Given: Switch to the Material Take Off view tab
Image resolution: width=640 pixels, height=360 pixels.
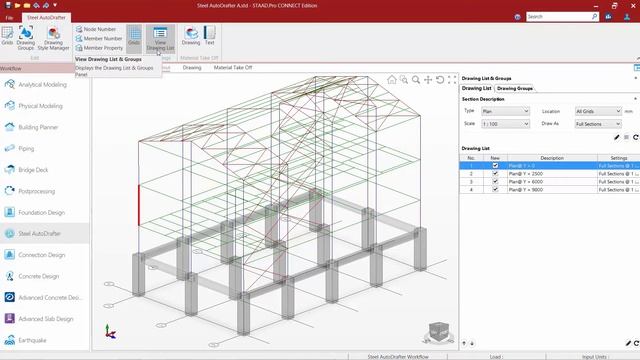Looking at the screenshot, I should 233,67.
